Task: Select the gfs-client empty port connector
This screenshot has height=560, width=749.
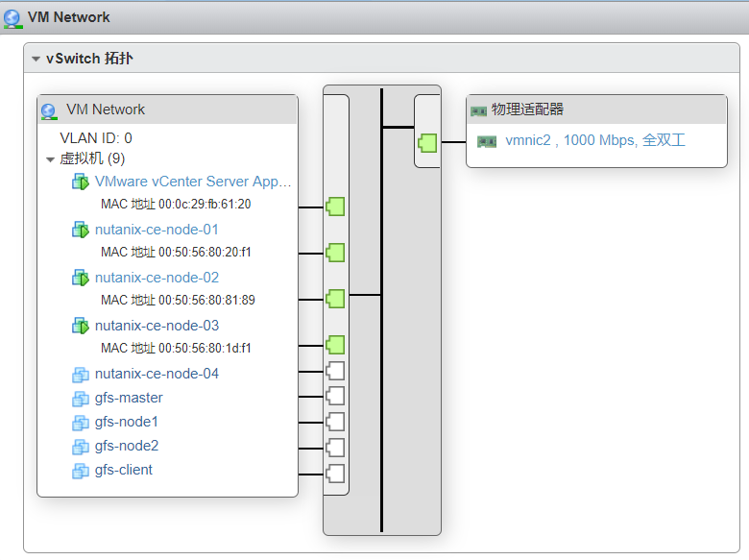Action: [335, 474]
